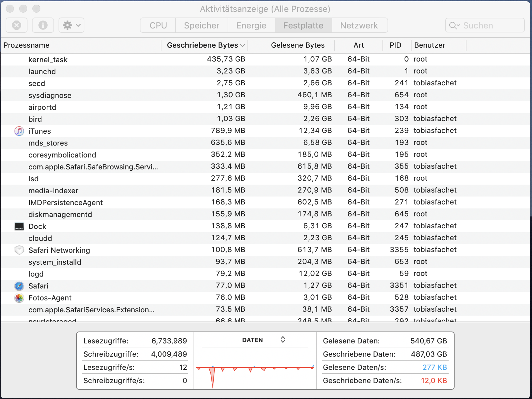Select the com.apple.SafariServices.Extension... row

[265, 310]
